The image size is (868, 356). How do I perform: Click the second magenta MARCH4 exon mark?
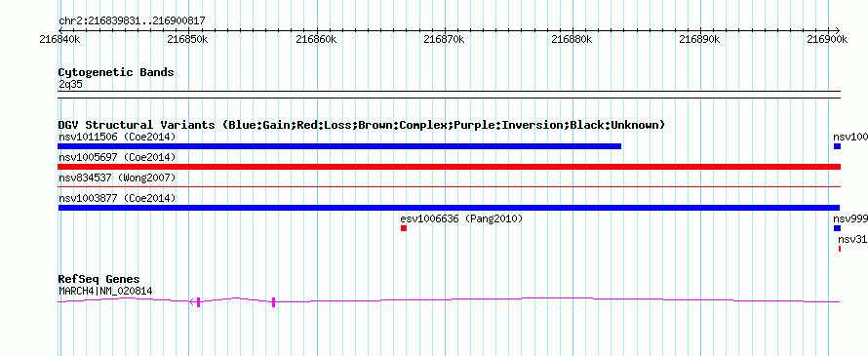point(273,301)
